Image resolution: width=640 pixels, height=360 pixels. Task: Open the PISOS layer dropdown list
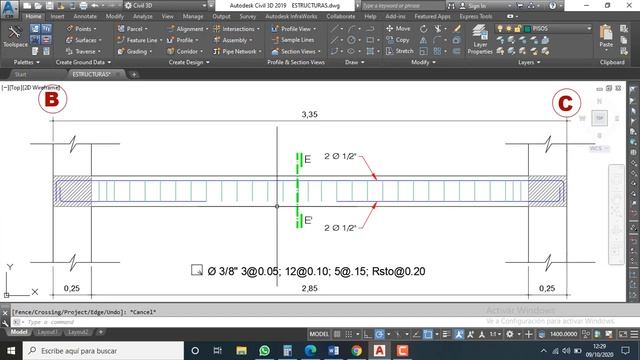589,29
